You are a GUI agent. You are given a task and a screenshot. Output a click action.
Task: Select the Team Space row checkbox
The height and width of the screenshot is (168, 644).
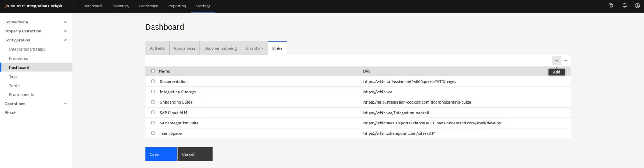click(153, 133)
